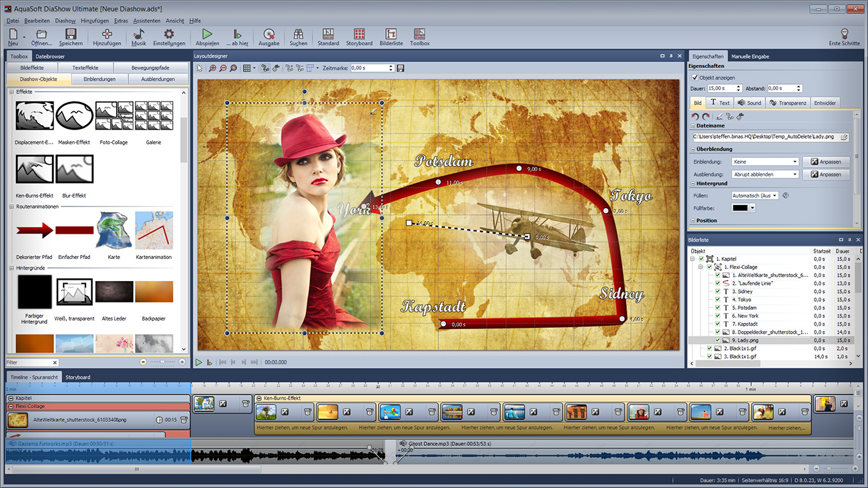
Task: Switch to the Texteffekte tab
Action: click(x=85, y=68)
